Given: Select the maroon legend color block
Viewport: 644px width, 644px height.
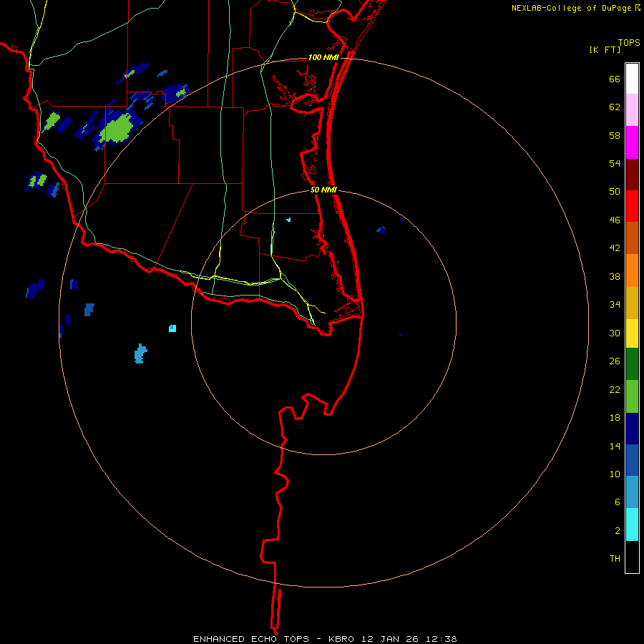Looking at the screenshot, I should pos(632,174).
